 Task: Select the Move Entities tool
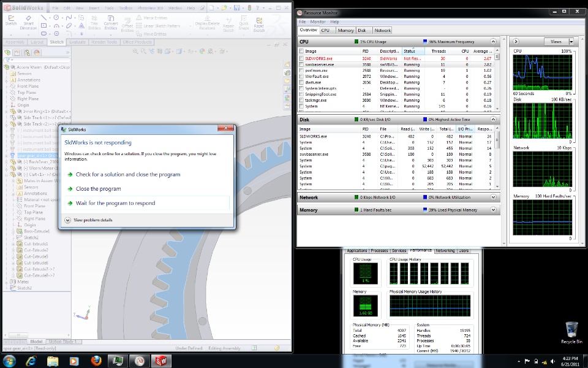(x=151, y=34)
